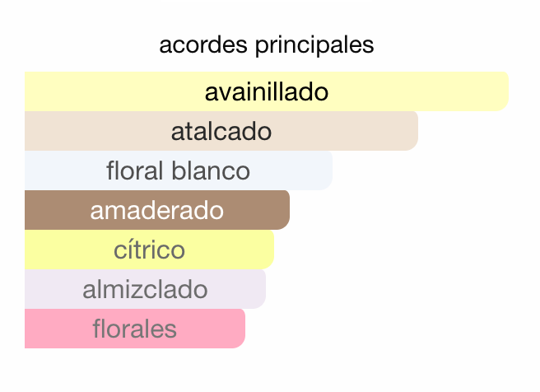The image size is (540, 392).
Task: Select the atalcado accord bar
Action: coord(221,131)
